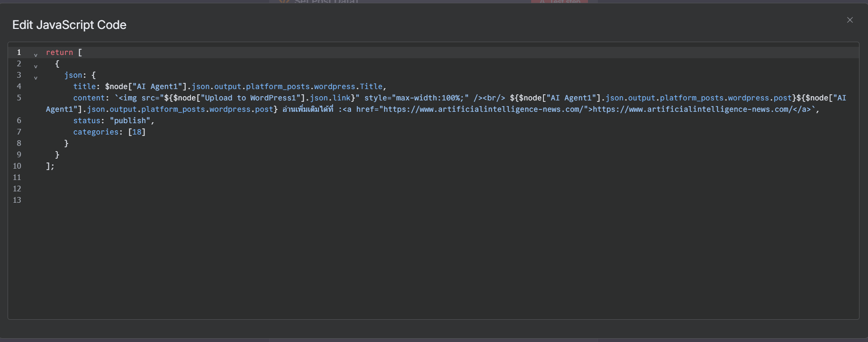Click the 'status' key on line 6
This screenshot has width=868, height=342.
87,121
